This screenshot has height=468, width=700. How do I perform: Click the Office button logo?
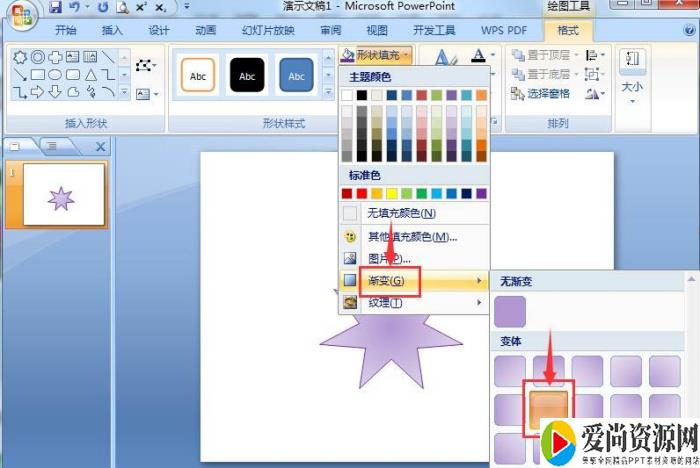pyautogui.click(x=22, y=13)
